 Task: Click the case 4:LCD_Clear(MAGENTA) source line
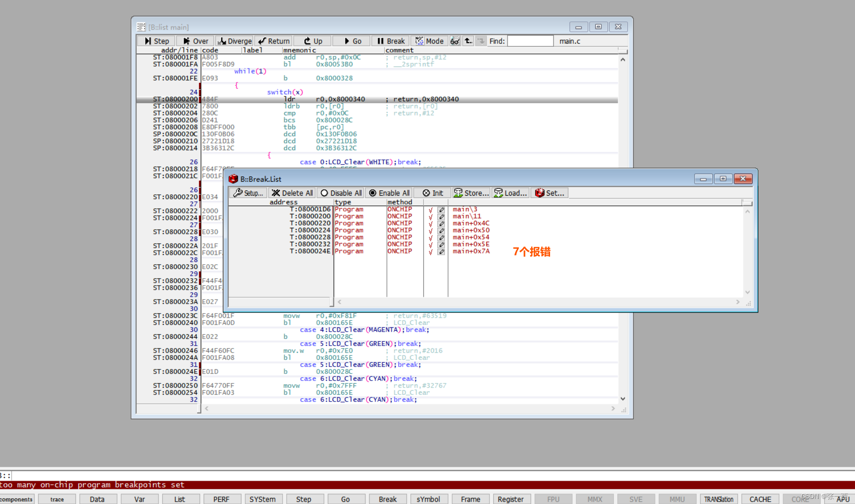(365, 330)
